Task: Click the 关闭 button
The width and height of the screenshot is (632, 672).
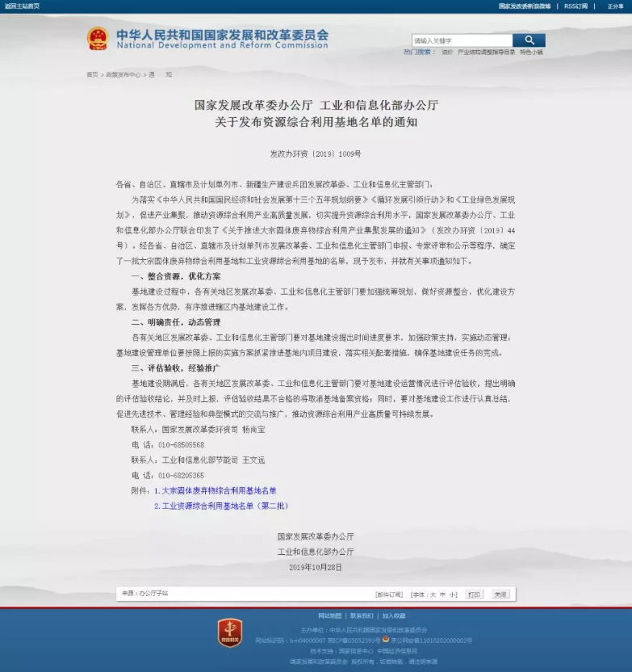Action: click(x=500, y=594)
